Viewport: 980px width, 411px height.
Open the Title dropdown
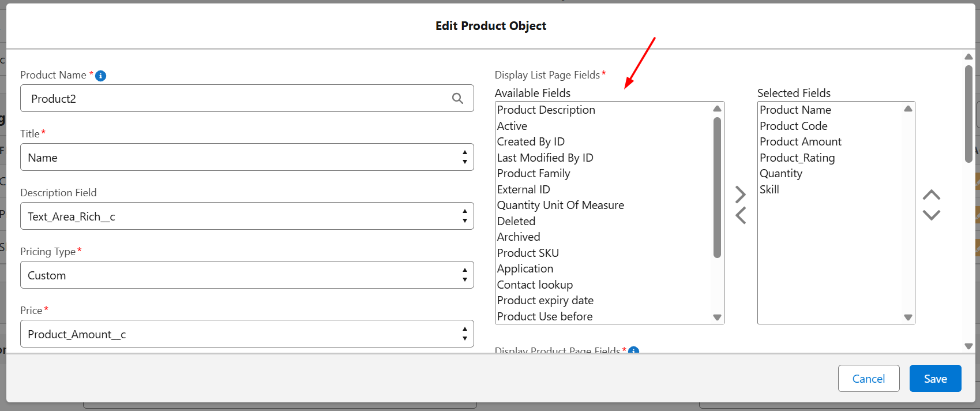[247, 158]
